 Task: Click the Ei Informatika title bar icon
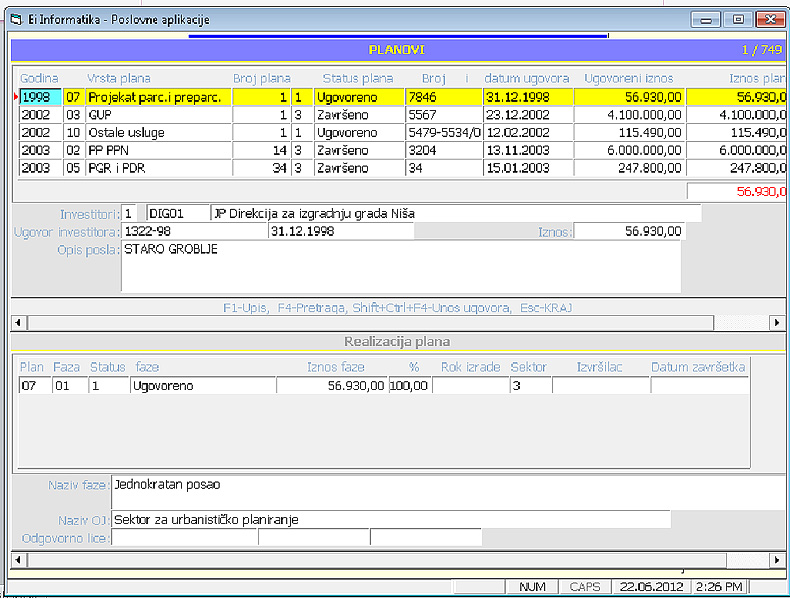[x=18, y=19]
